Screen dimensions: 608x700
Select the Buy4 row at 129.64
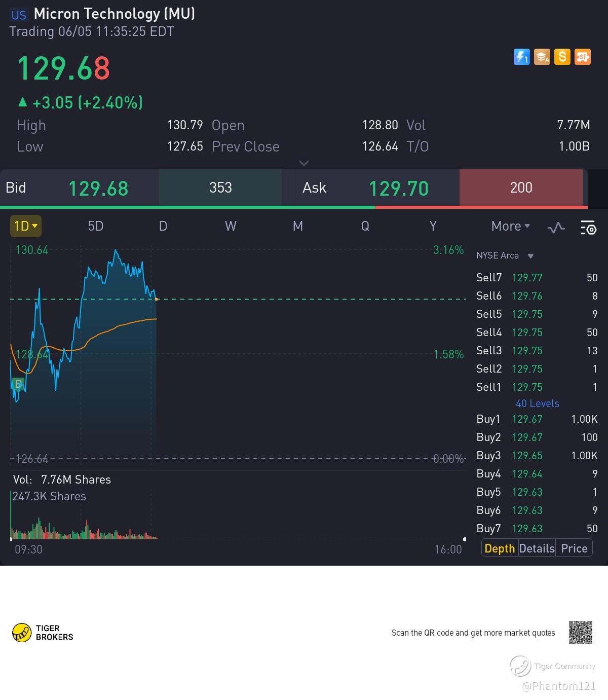537,474
